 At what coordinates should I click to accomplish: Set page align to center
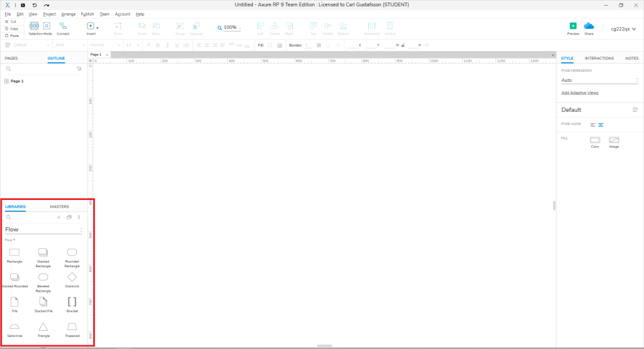601,125
